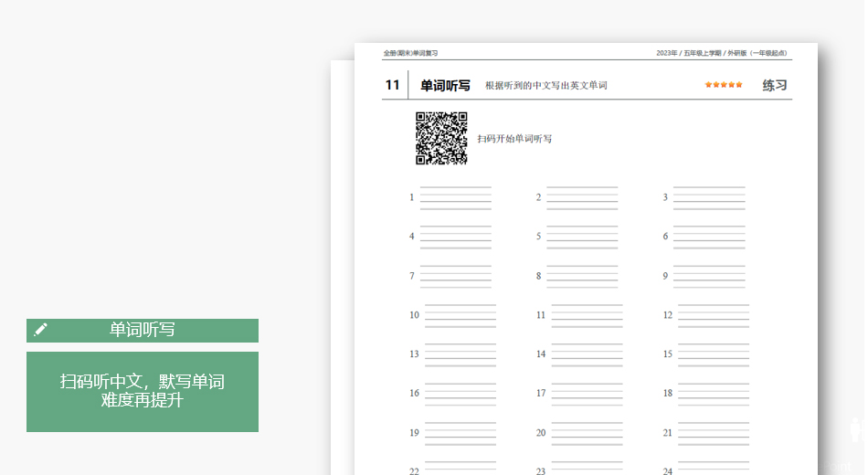
Task: Click the writing lines for item 11
Action: coord(587,316)
